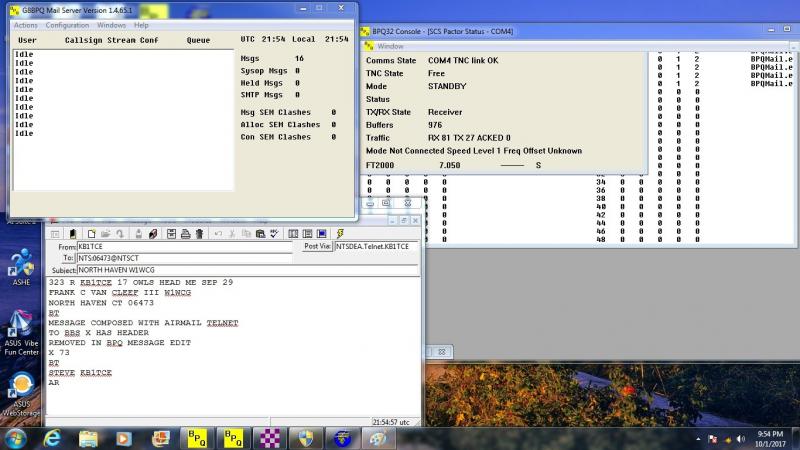Click the cut scissors icon in Airmail toolbar

point(232,234)
